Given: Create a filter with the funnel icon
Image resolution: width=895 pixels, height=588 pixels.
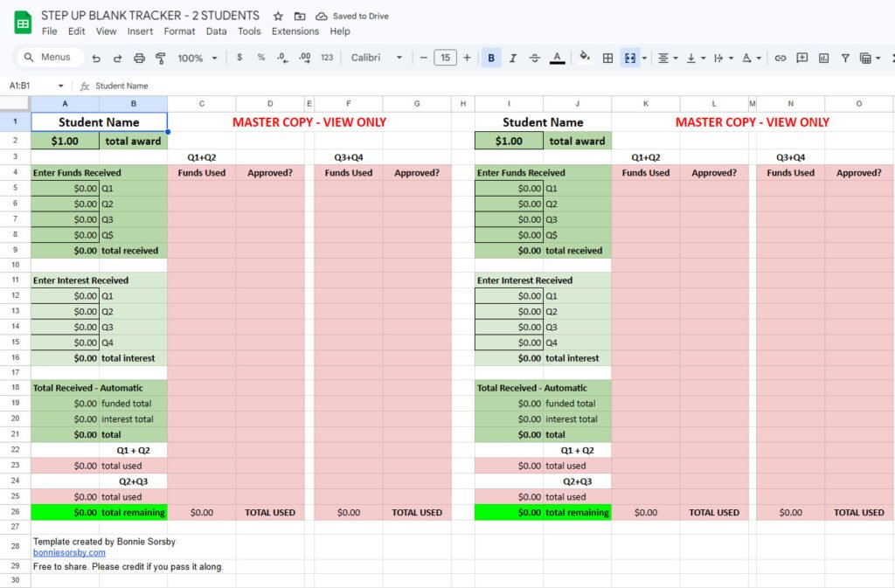Looking at the screenshot, I should [x=845, y=58].
